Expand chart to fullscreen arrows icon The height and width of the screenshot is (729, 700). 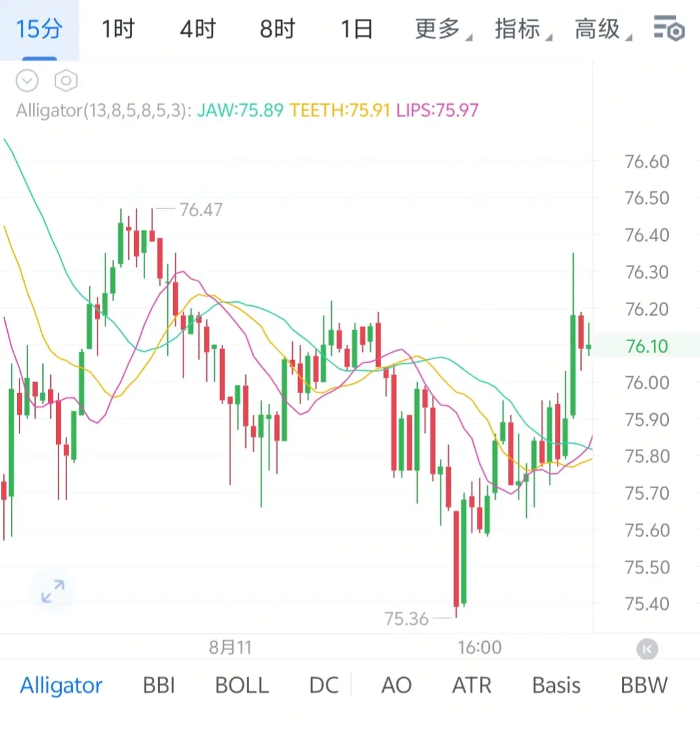pos(53,592)
